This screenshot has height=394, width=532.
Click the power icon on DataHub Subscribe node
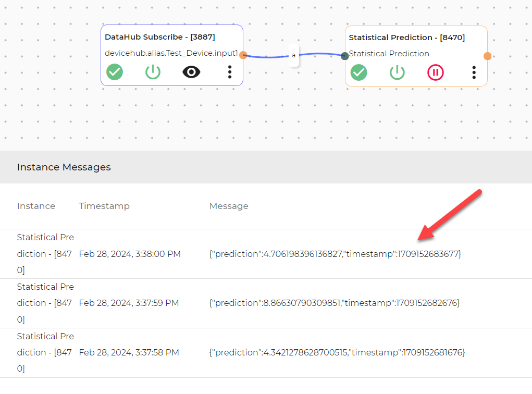pyautogui.click(x=153, y=72)
